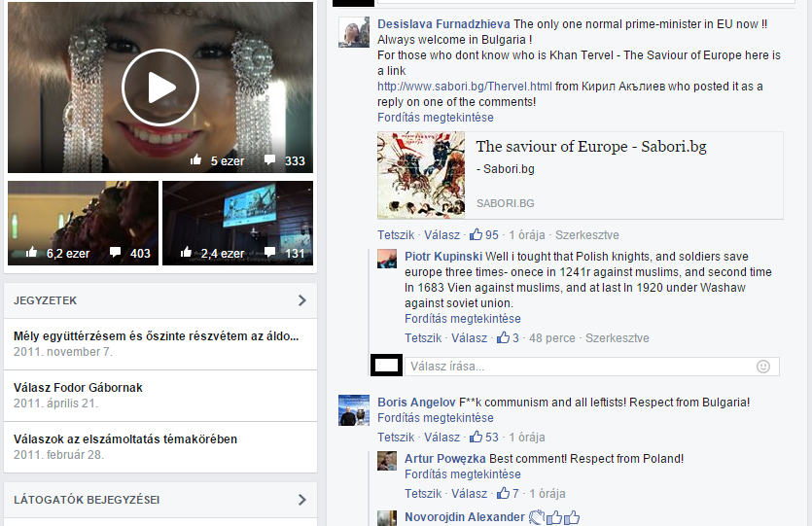Open 'The saviour of Europe - Sabori.bg' title
The height and width of the screenshot is (526, 812).
click(x=591, y=147)
